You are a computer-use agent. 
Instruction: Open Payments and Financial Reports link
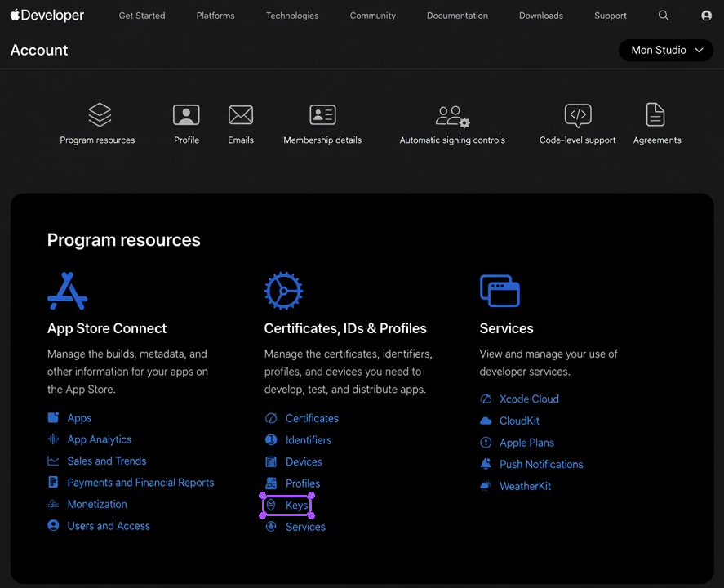pyautogui.click(x=141, y=482)
